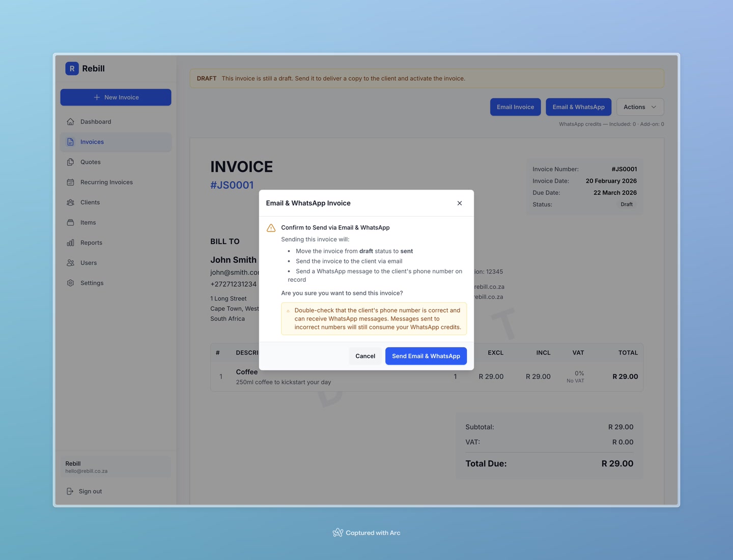Select the Clients people icon
Screen dimensions: 733x560
tap(70, 202)
